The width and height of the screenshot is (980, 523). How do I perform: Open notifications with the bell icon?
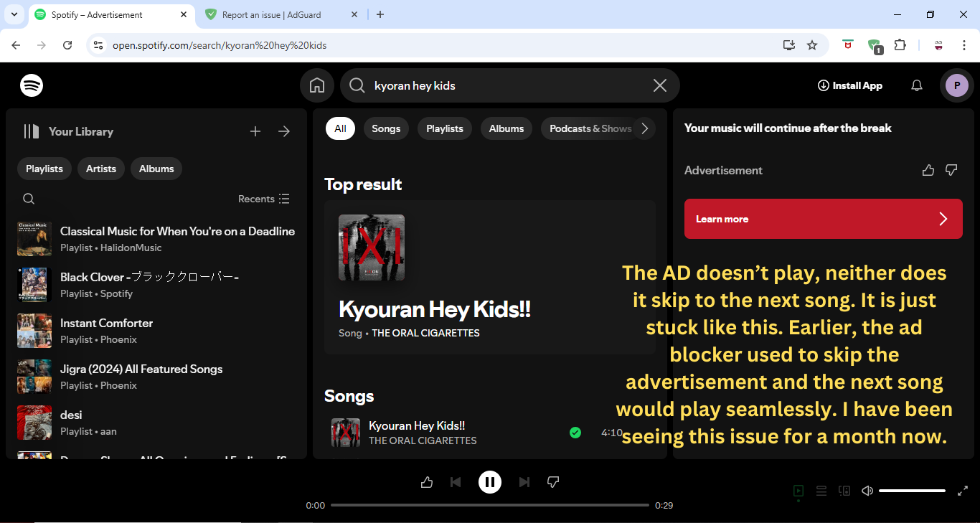coord(916,85)
